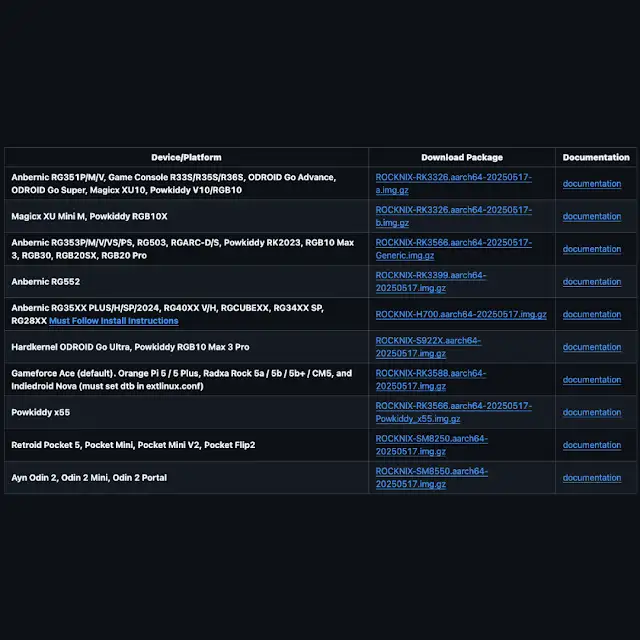Image resolution: width=640 pixels, height=640 pixels.
Task: Download the ROCKNIX-S922X image package
Action: [428, 340]
